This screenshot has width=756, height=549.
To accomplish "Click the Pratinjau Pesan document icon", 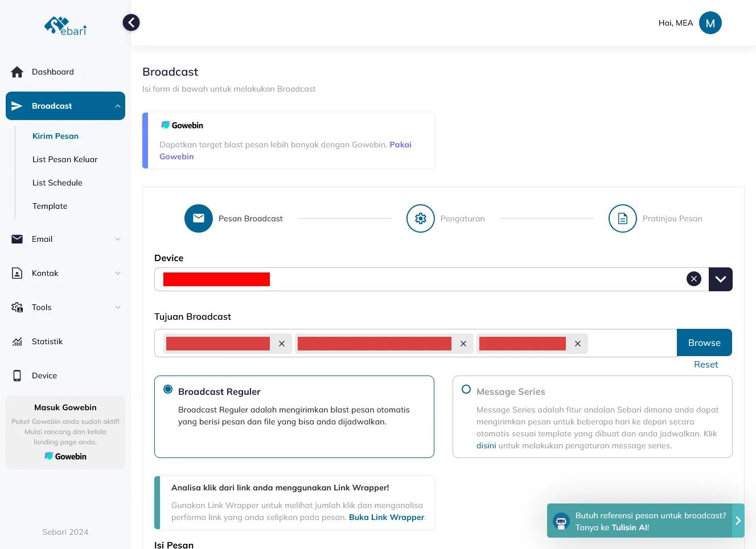I will [623, 218].
